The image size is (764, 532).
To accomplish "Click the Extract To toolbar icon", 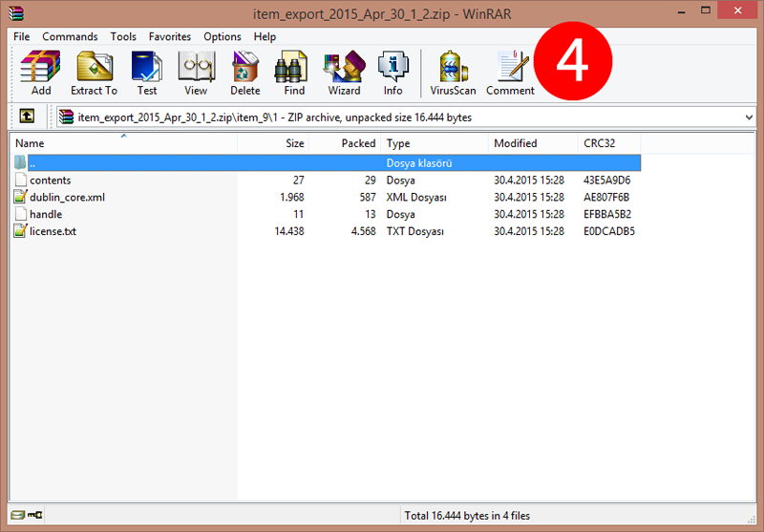I will [x=95, y=66].
